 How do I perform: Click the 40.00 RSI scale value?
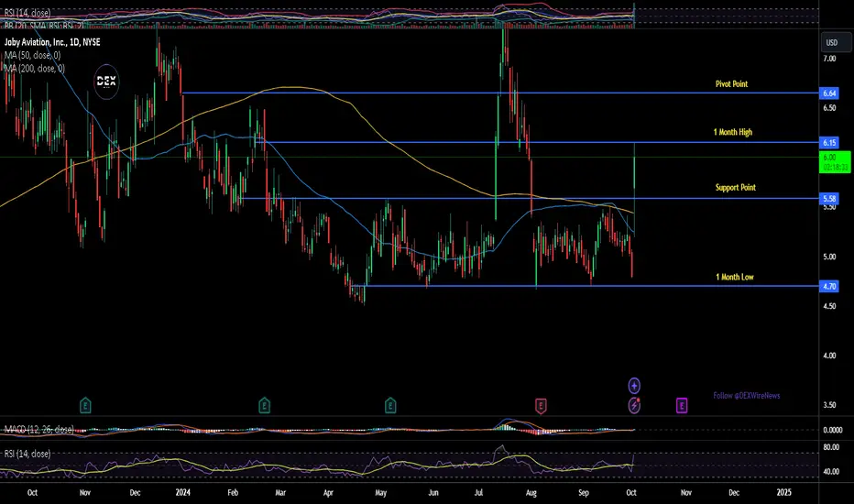point(831,471)
